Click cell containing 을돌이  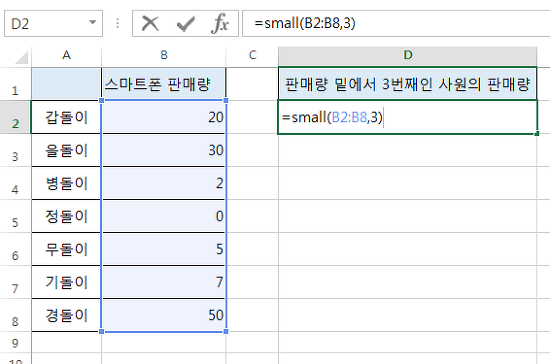[66, 150]
